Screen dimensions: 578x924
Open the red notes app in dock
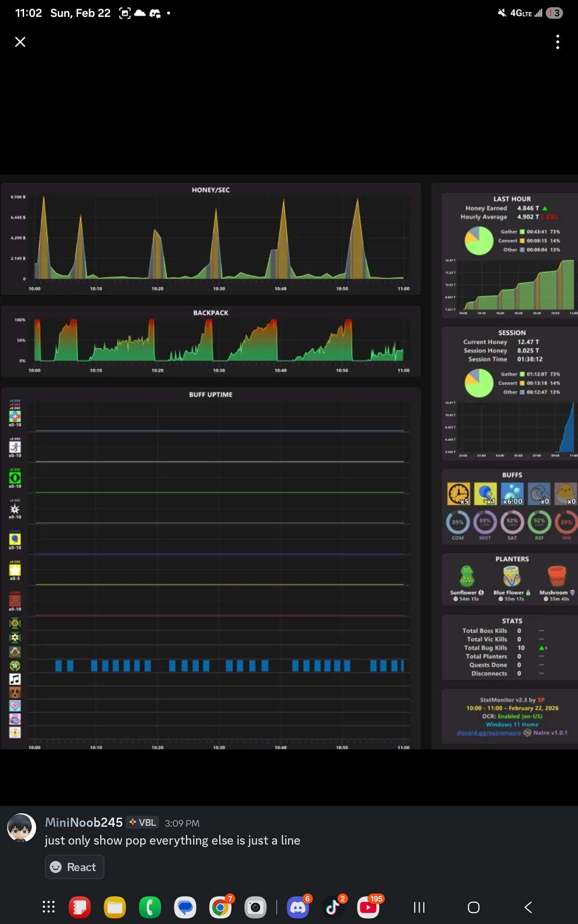(x=79, y=908)
